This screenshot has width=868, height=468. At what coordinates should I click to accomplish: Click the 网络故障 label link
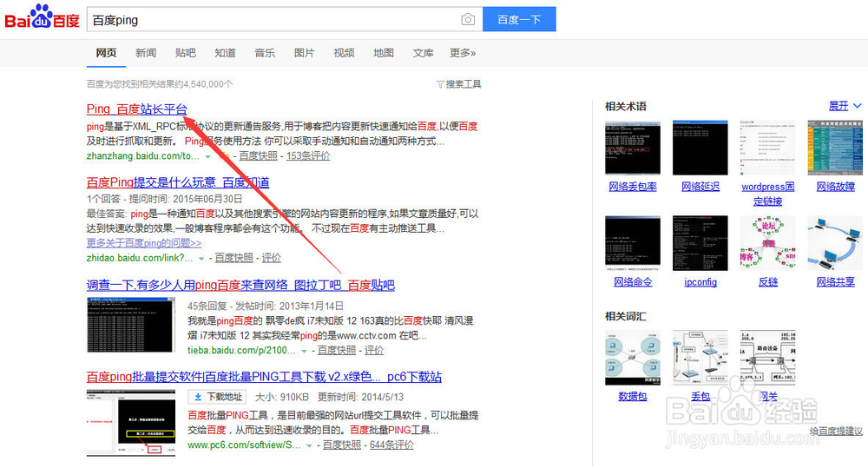(835, 188)
